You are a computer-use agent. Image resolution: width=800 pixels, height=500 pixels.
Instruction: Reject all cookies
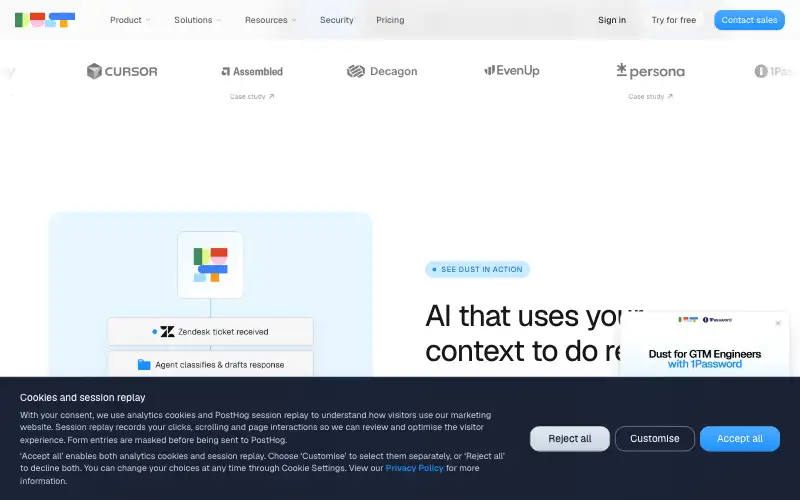[x=570, y=439]
